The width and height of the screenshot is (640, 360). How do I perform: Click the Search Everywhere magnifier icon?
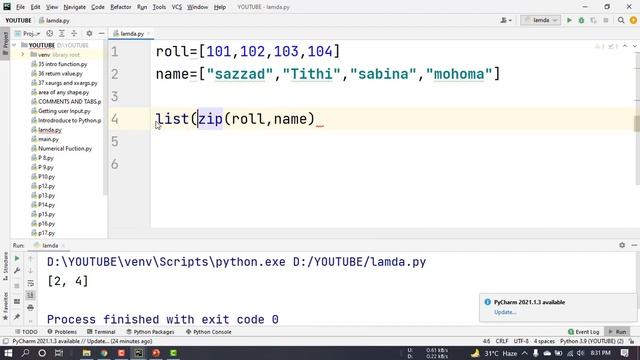[621, 20]
